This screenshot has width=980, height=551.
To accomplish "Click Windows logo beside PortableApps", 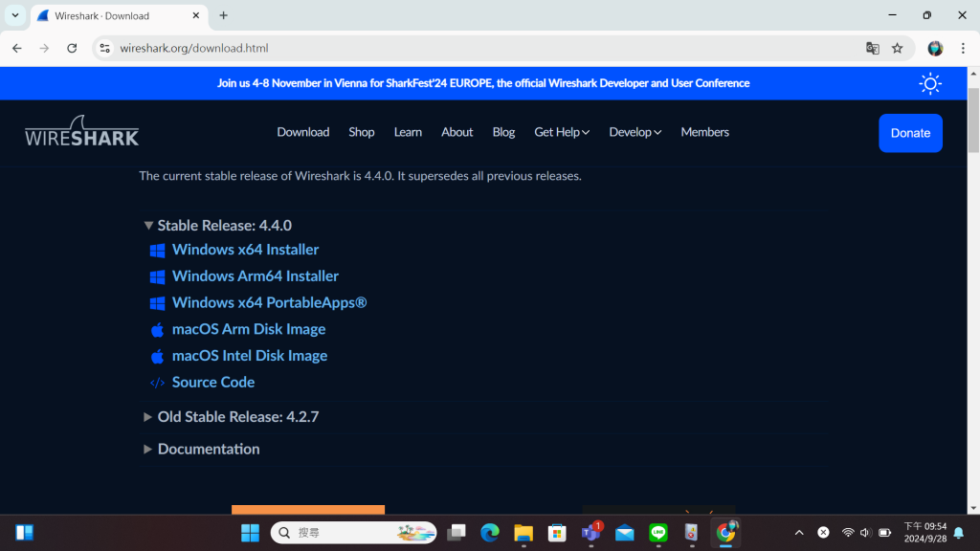I will click(158, 303).
